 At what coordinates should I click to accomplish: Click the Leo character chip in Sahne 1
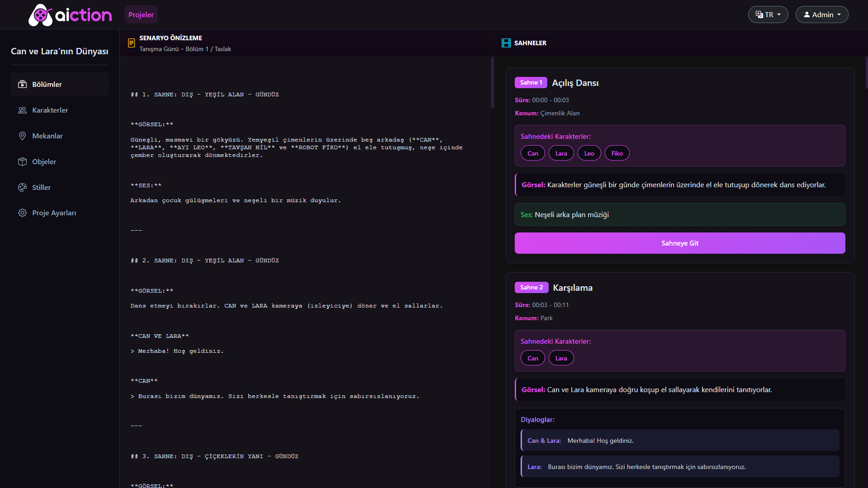pyautogui.click(x=589, y=153)
